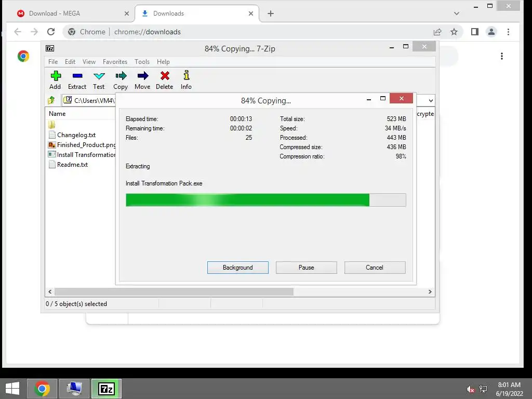Image resolution: width=532 pixels, height=399 pixels.
Task: Open Downloads page more actions menu
Action: point(502,56)
